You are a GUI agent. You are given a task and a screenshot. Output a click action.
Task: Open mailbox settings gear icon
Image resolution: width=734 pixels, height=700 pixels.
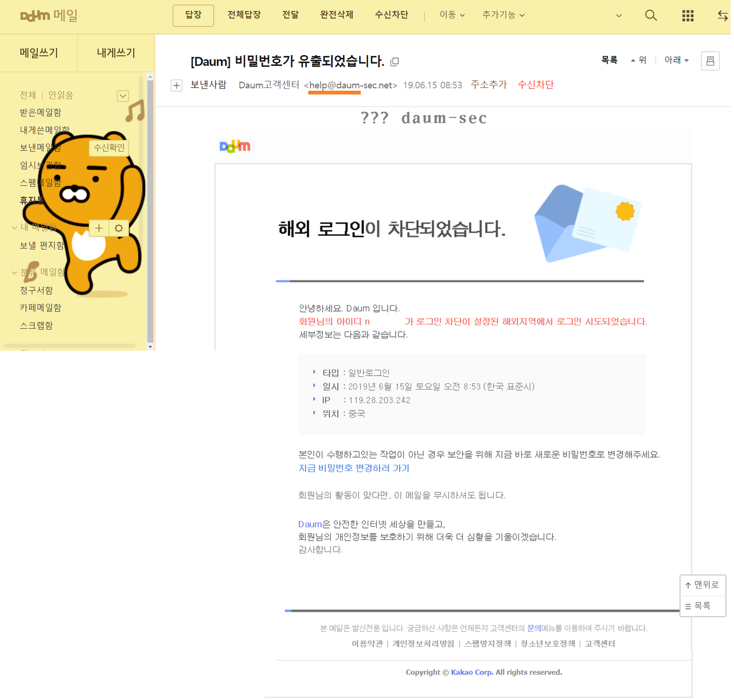(119, 228)
